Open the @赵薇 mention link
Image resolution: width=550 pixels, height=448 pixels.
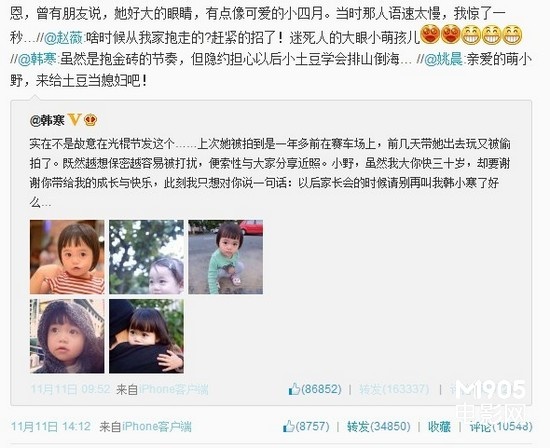pyautogui.click(x=63, y=38)
